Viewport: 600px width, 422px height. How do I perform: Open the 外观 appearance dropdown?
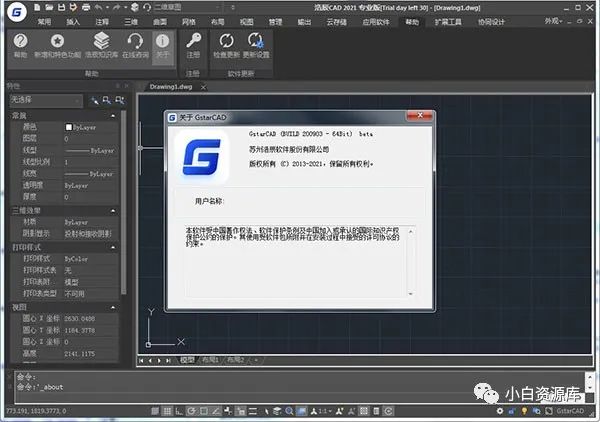point(553,21)
